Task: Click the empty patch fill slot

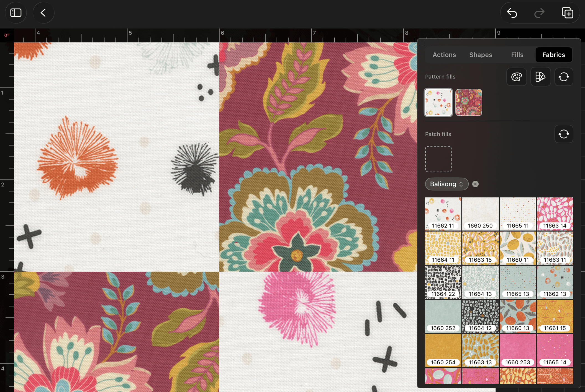Action: [438, 159]
